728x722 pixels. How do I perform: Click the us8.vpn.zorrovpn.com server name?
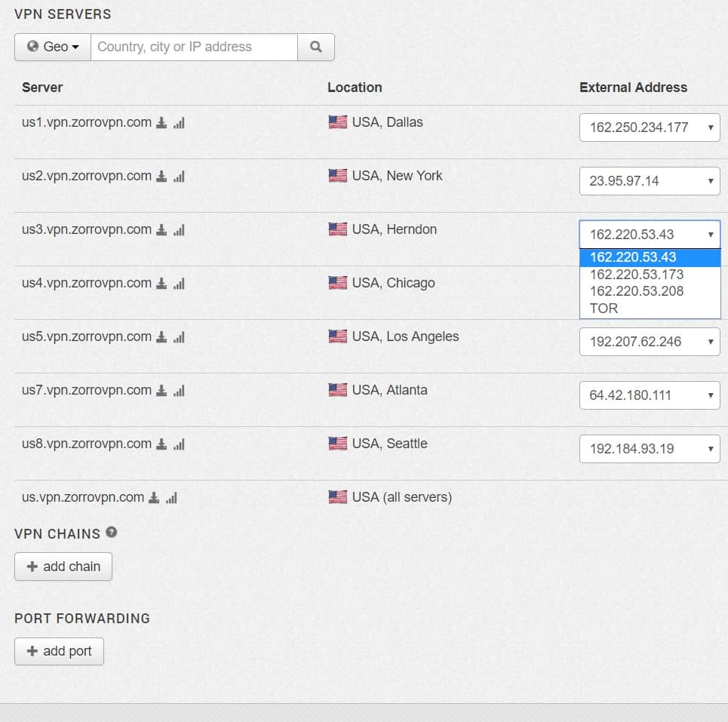[87, 444]
